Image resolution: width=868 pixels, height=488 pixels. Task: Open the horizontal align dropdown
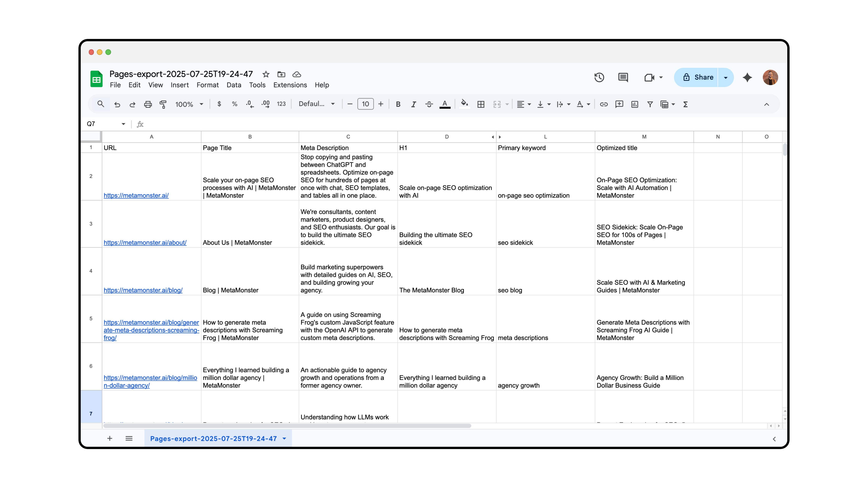(524, 104)
